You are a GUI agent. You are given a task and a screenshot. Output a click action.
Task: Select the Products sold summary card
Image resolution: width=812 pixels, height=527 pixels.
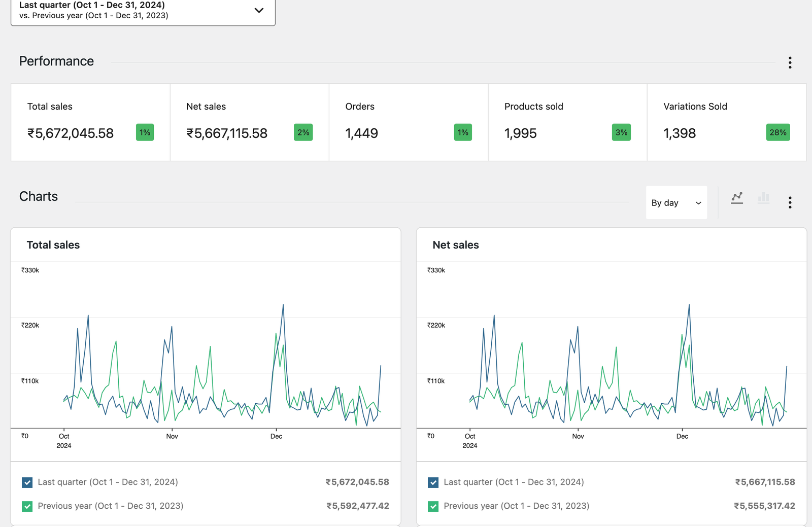click(x=567, y=122)
